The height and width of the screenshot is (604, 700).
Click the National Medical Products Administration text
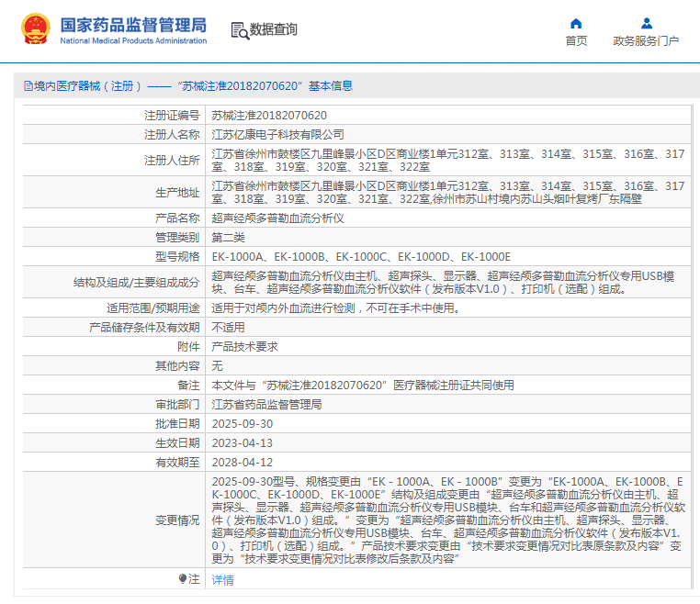coord(133,41)
